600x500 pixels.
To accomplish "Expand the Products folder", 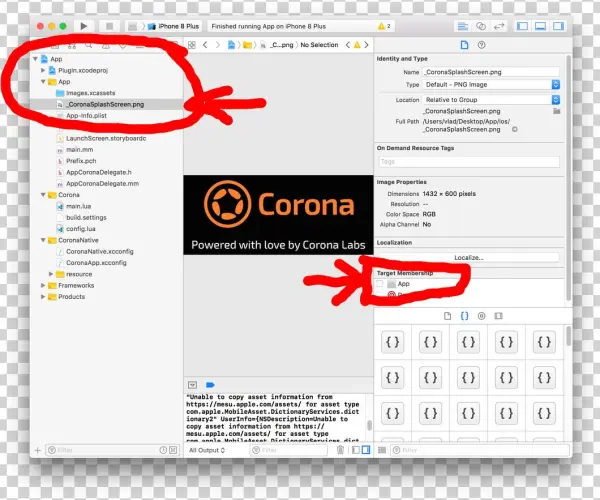I will click(43, 296).
